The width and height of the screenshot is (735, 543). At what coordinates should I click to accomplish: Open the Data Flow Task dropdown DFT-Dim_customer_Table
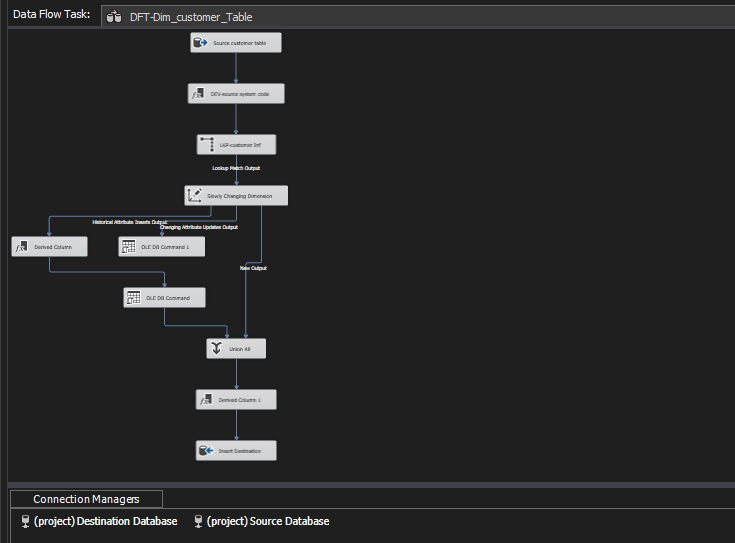(418, 17)
